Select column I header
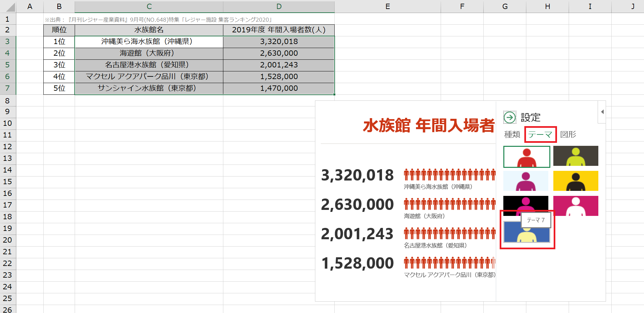The width and height of the screenshot is (644, 313). click(x=590, y=6)
